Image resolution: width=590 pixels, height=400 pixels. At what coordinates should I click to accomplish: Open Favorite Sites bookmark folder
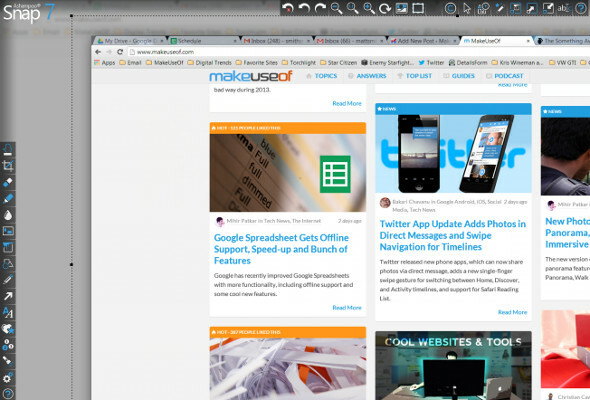pyautogui.click(x=257, y=62)
